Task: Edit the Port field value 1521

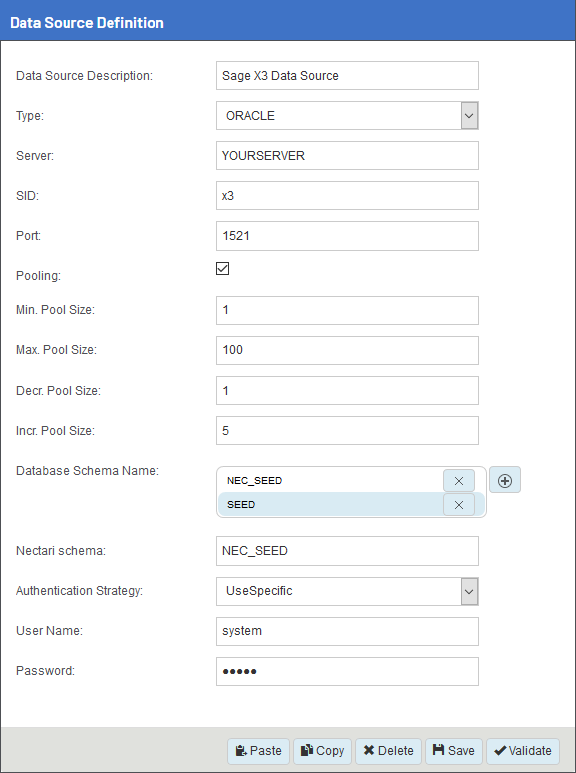Action: [347, 236]
